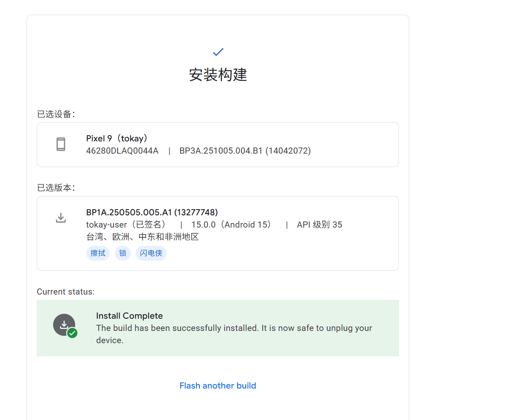Click the phone device icon
This screenshot has height=420, width=506.
61,144
